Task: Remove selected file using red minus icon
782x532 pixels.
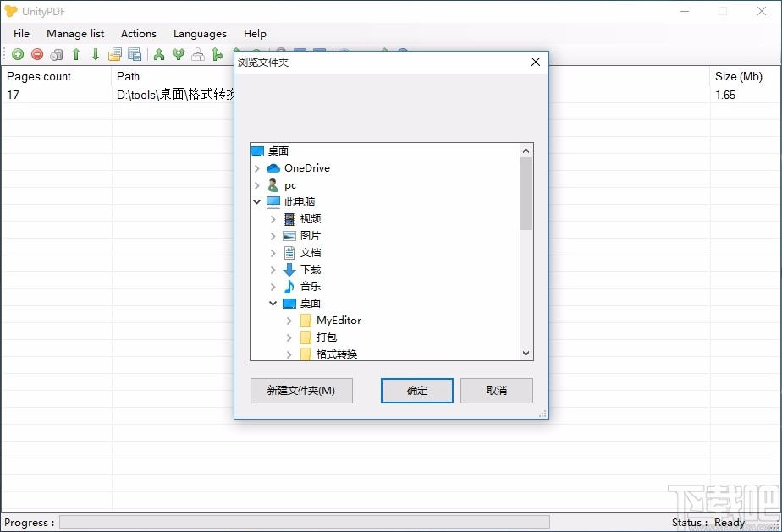Action: tap(36, 53)
